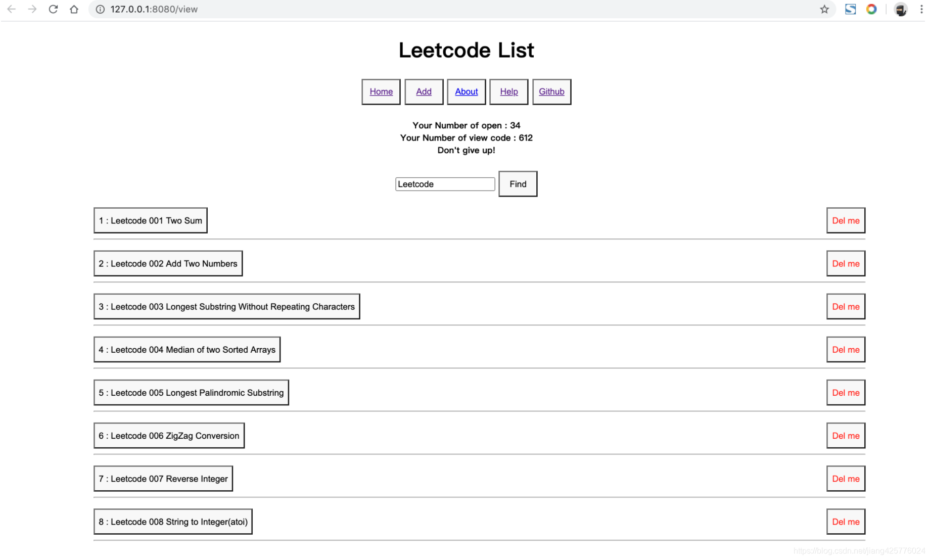Open the Home navigation link
The width and height of the screenshot is (930, 560).
tap(381, 91)
